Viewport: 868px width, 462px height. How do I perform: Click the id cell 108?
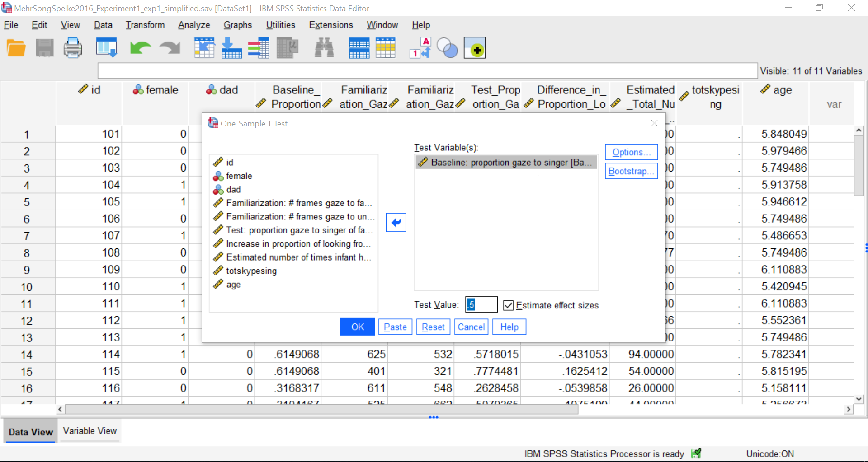point(89,252)
